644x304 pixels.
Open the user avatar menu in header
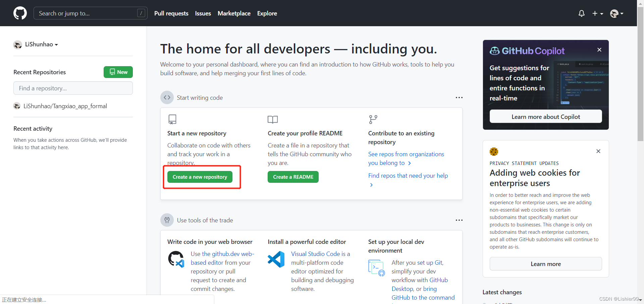tap(617, 13)
